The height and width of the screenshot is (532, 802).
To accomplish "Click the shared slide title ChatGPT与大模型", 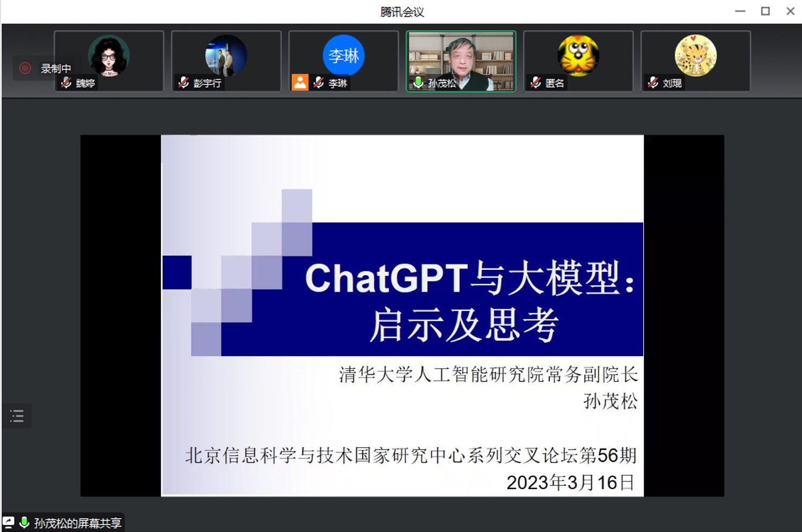I will point(469,278).
